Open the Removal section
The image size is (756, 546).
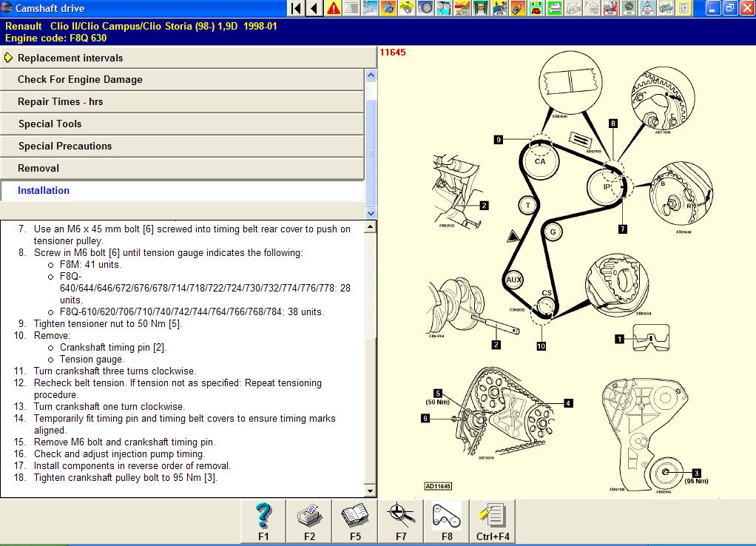pos(182,169)
